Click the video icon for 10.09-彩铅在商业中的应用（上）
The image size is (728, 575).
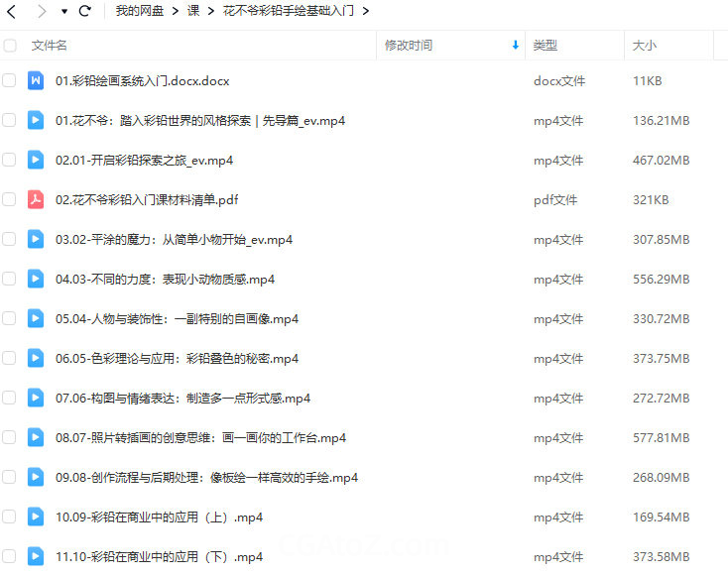coord(36,517)
